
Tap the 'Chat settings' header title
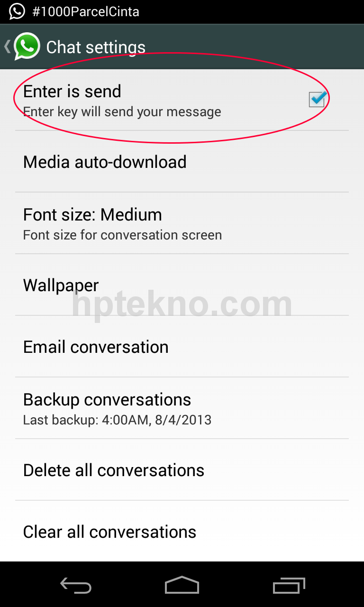(x=96, y=47)
